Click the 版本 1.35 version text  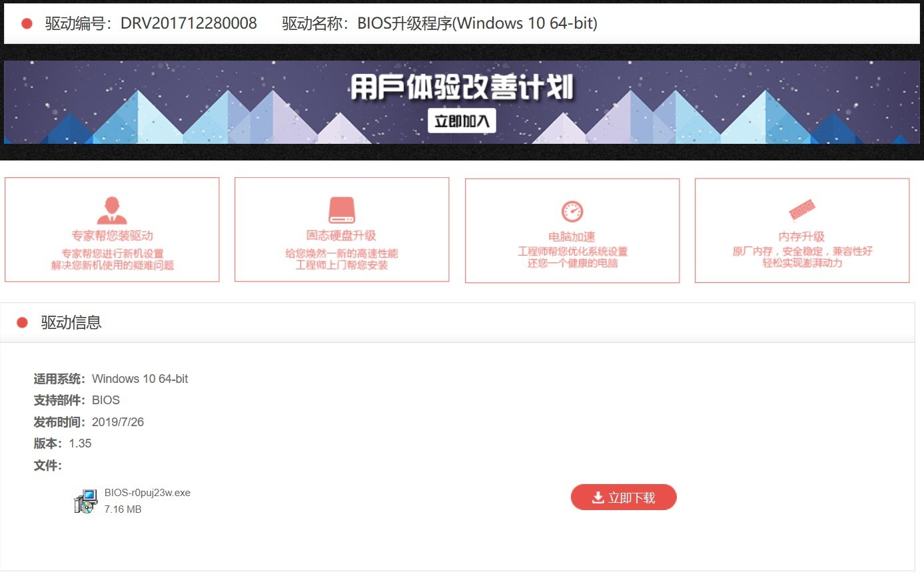pos(80,443)
